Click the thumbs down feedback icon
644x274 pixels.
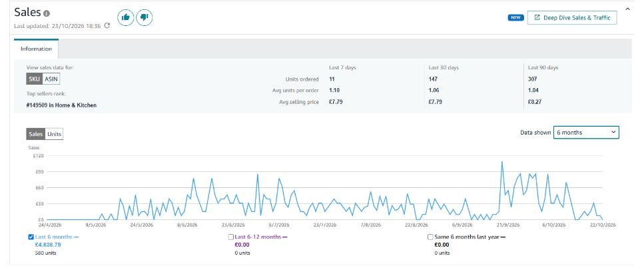144,17
